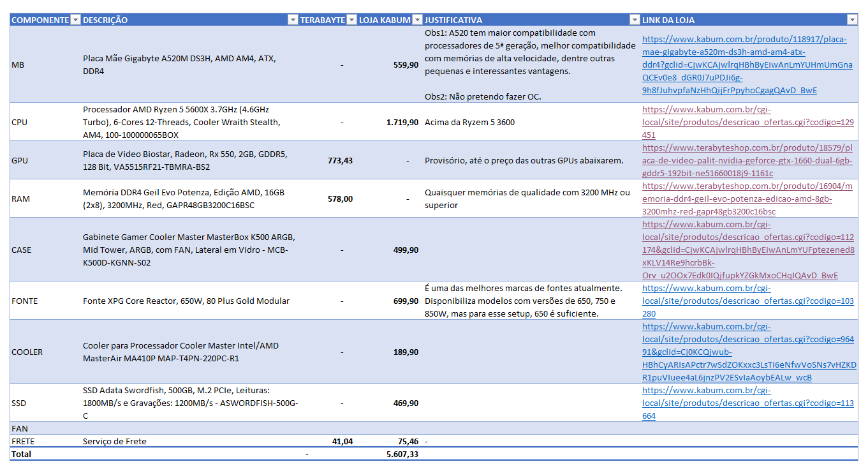The height and width of the screenshot is (473, 868).
Task: Open the MasterBox K500 case link
Action: click(x=748, y=250)
